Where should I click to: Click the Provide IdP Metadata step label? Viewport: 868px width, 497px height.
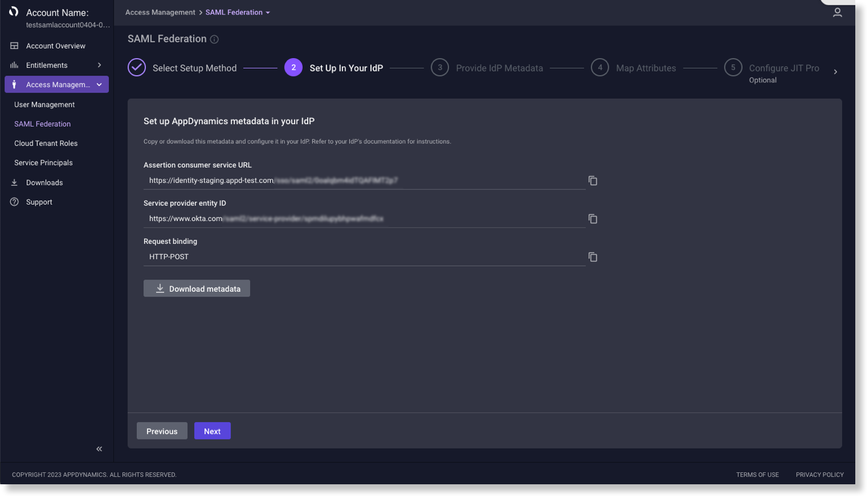click(x=499, y=68)
